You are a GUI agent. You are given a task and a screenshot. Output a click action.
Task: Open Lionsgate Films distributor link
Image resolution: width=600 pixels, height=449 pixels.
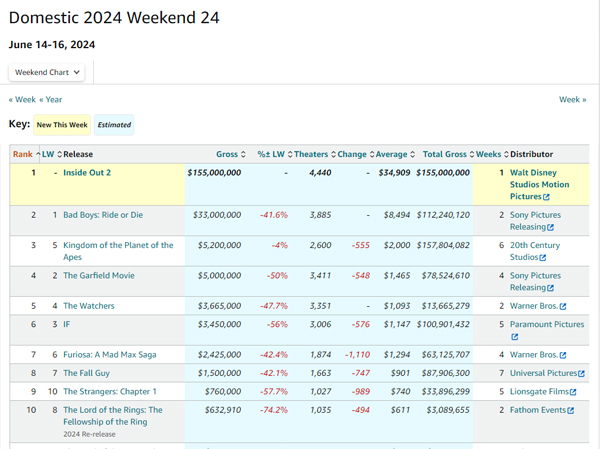539,392
